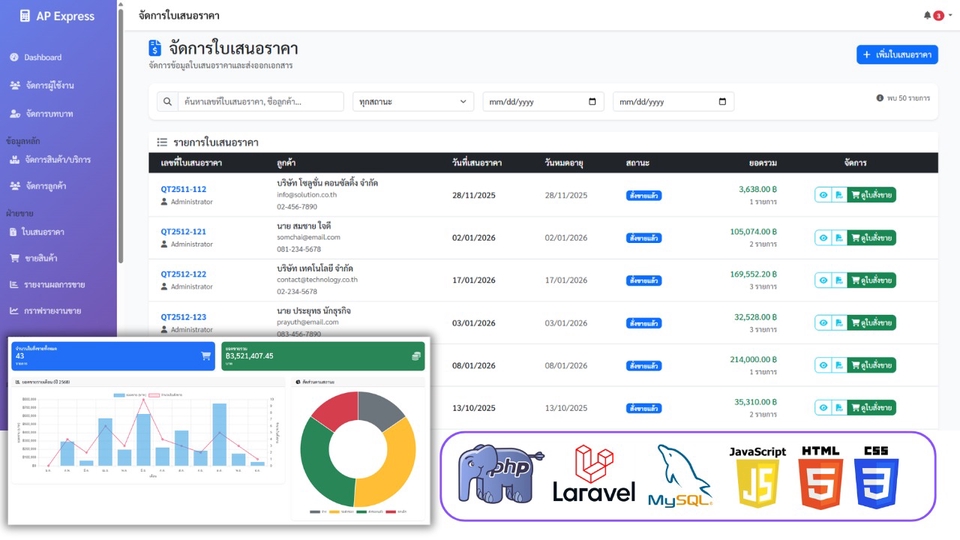Viewport: 960px width, 540px height.
Task: Click eye icon for QT2512-123 row
Action: pos(823,323)
